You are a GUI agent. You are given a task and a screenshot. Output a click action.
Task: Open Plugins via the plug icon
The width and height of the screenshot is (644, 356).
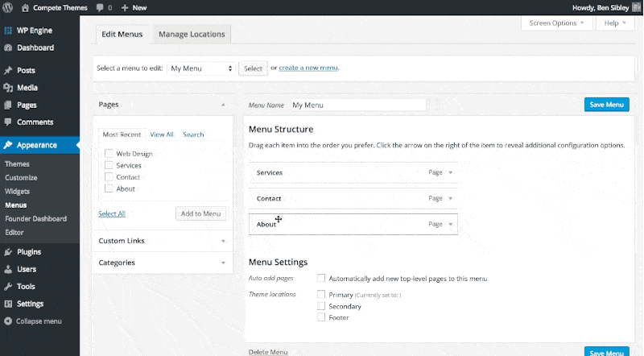[x=8, y=252]
